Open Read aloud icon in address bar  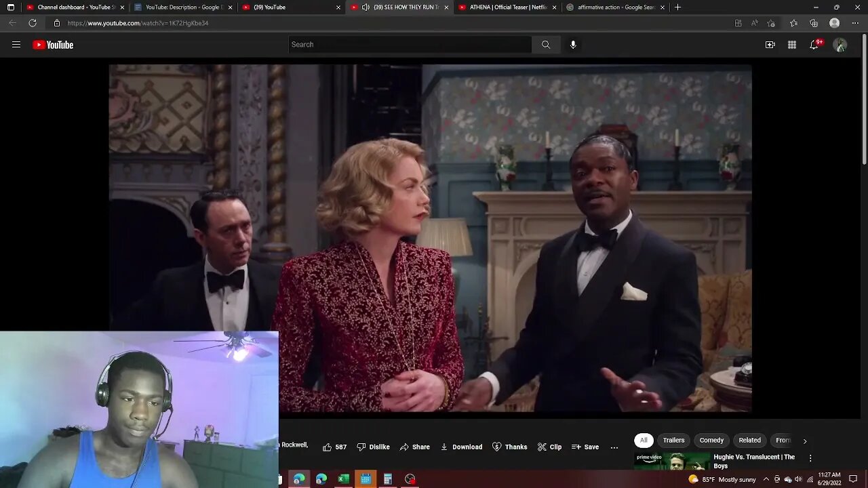click(755, 23)
